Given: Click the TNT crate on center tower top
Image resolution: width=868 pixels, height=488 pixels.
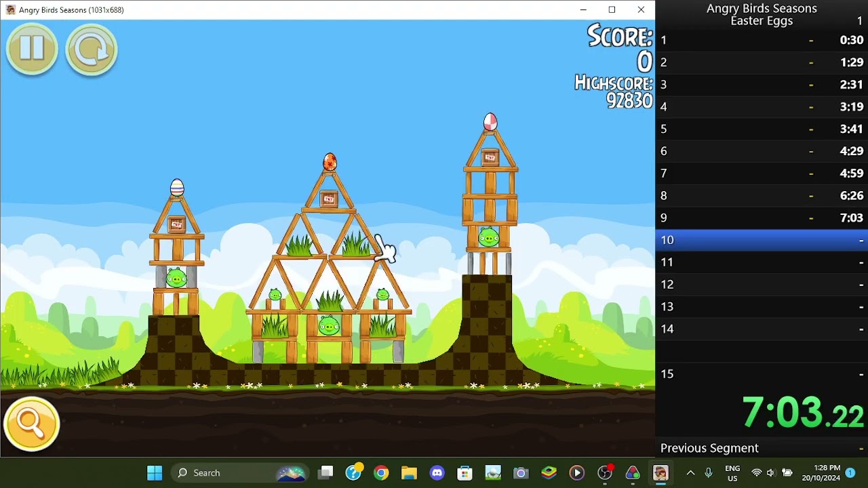Looking at the screenshot, I should [x=329, y=199].
